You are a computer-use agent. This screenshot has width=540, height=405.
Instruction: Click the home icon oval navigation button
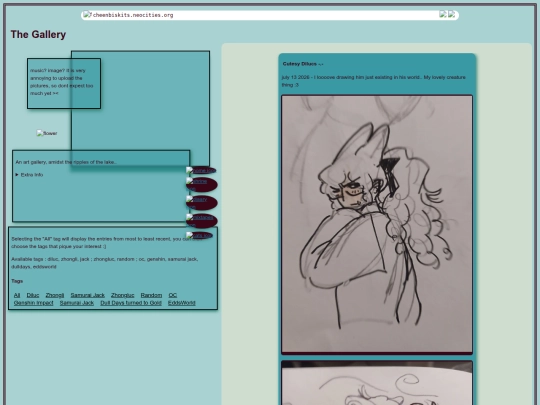pyautogui.click(x=201, y=170)
